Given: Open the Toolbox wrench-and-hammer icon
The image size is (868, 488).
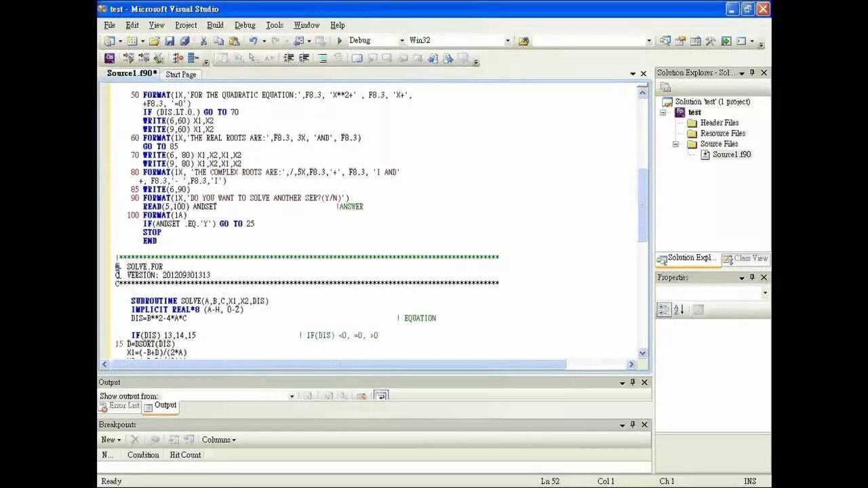Looking at the screenshot, I should (710, 41).
